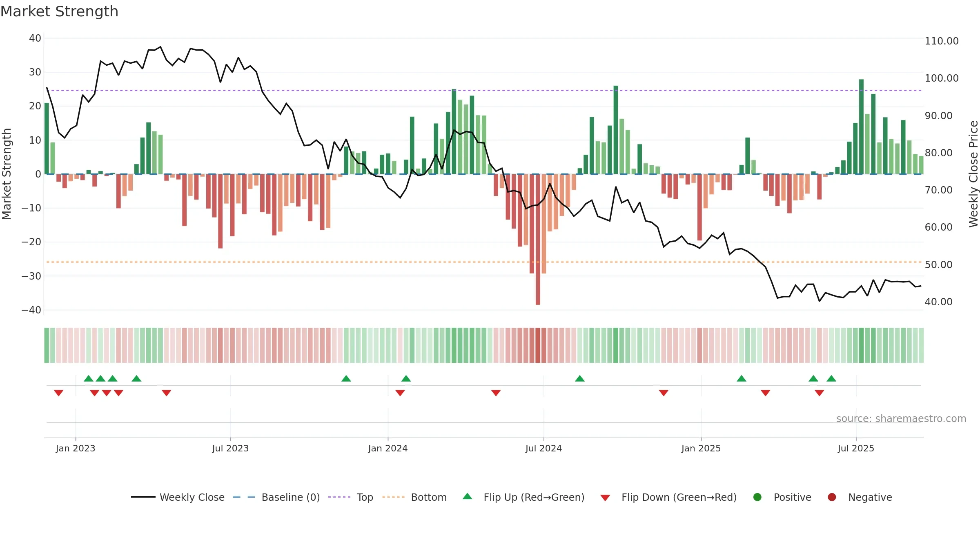980x551 pixels.
Task: Toggle the Flip Up (Red→Green) legend entry
Action: point(523,497)
